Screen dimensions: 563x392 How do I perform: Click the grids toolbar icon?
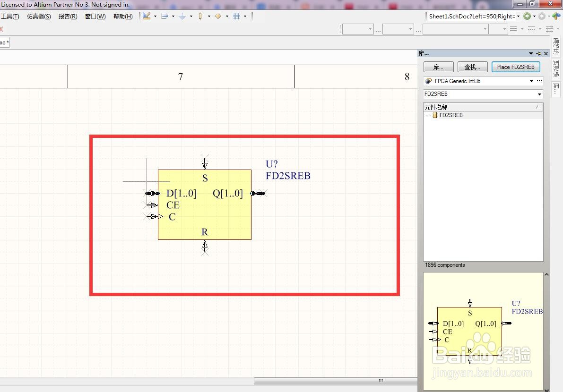click(x=236, y=16)
